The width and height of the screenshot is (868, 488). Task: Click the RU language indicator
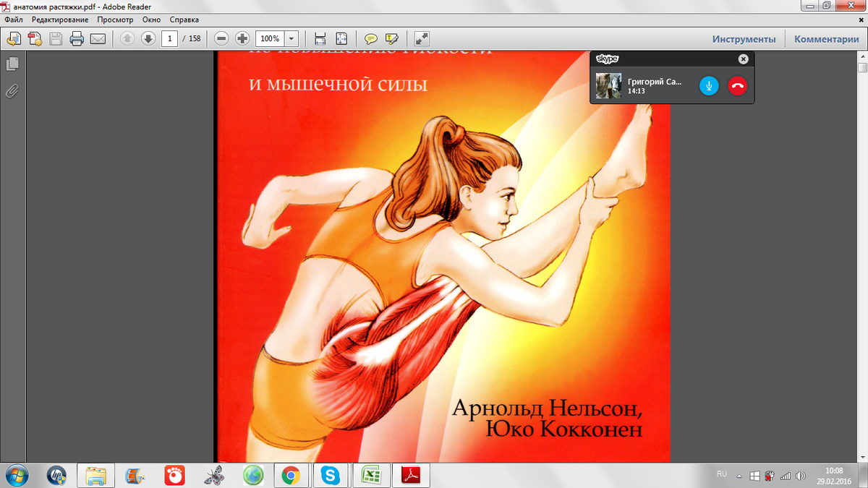722,474
